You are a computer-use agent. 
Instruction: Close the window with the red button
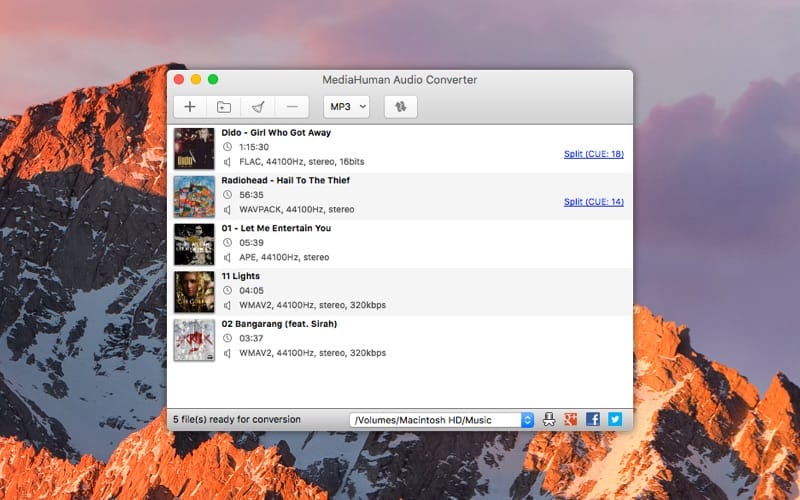(179, 80)
